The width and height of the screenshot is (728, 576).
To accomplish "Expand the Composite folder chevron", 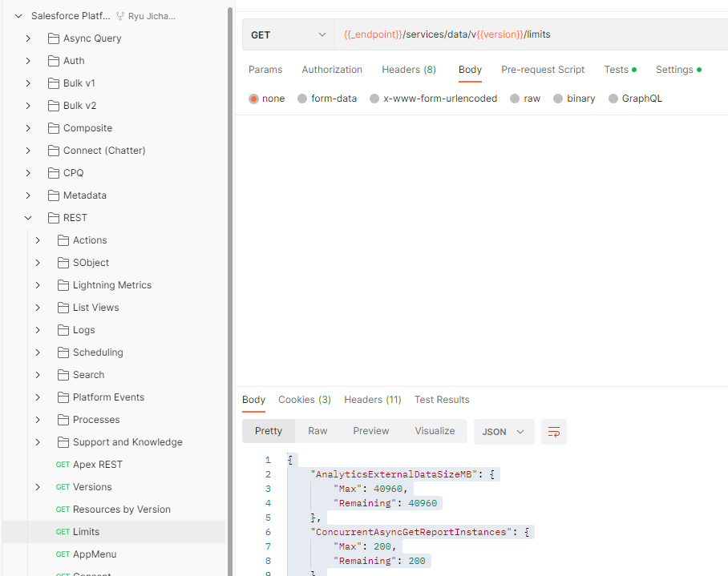I will (28, 128).
